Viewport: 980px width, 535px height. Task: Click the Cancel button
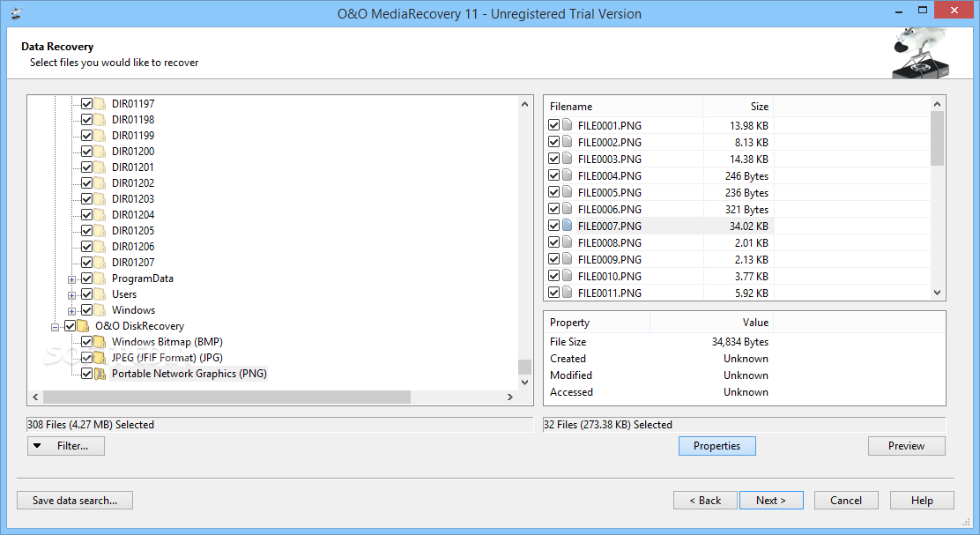(846, 500)
